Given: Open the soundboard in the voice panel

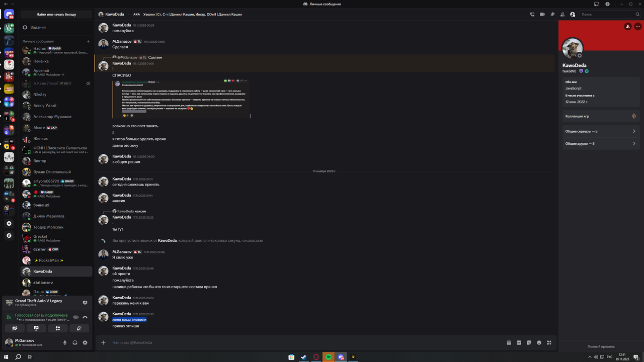Looking at the screenshot, I should (79, 328).
